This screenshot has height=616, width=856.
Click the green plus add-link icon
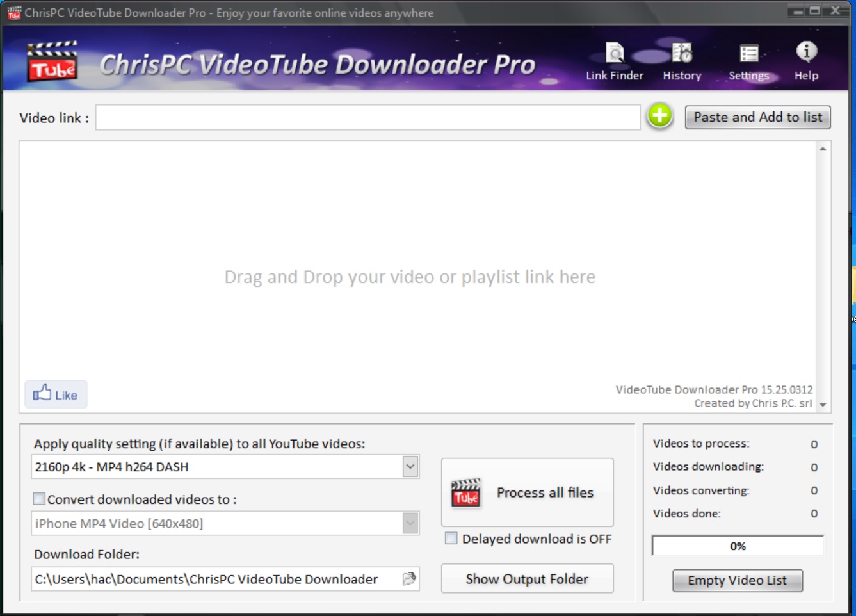pos(659,116)
